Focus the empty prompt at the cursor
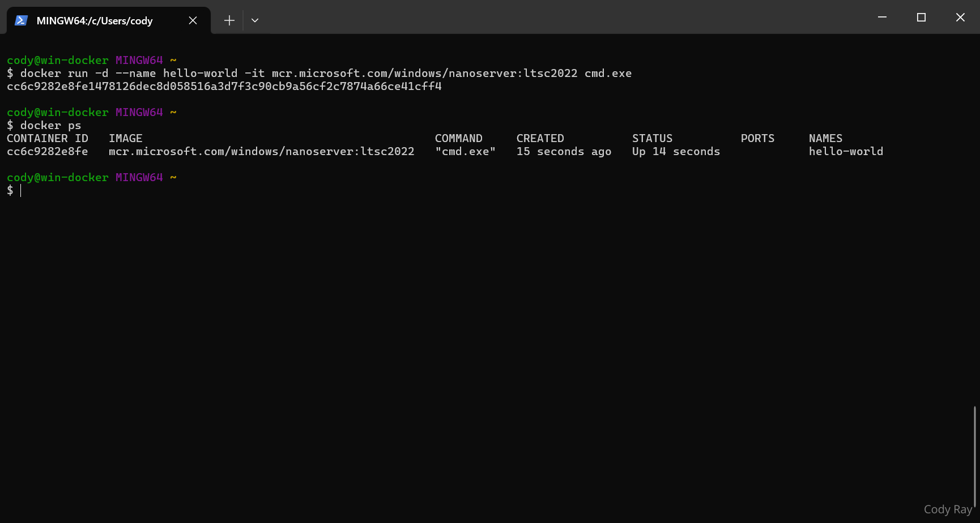The image size is (980, 523). coord(22,191)
